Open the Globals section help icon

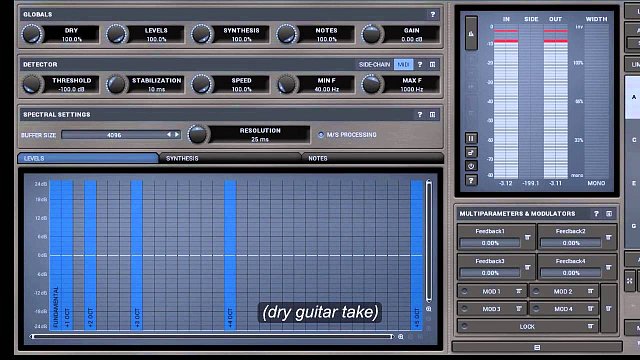click(x=433, y=14)
